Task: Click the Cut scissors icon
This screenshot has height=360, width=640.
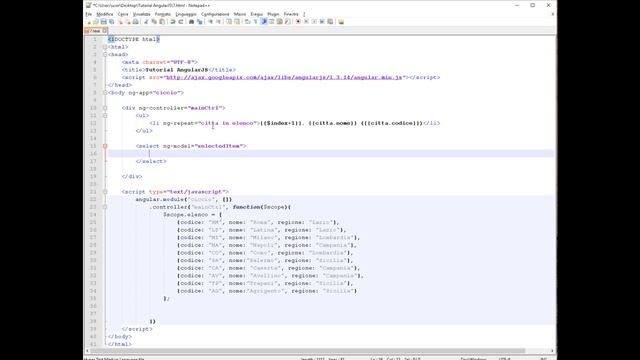Action: pos(146,22)
